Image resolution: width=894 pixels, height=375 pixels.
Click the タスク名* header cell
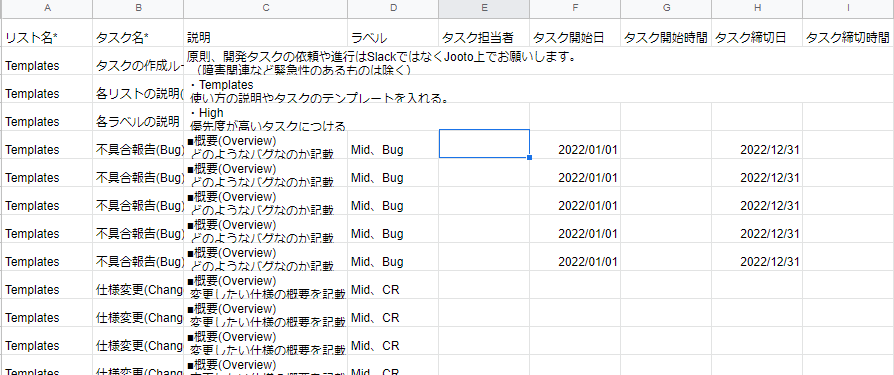(x=138, y=32)
